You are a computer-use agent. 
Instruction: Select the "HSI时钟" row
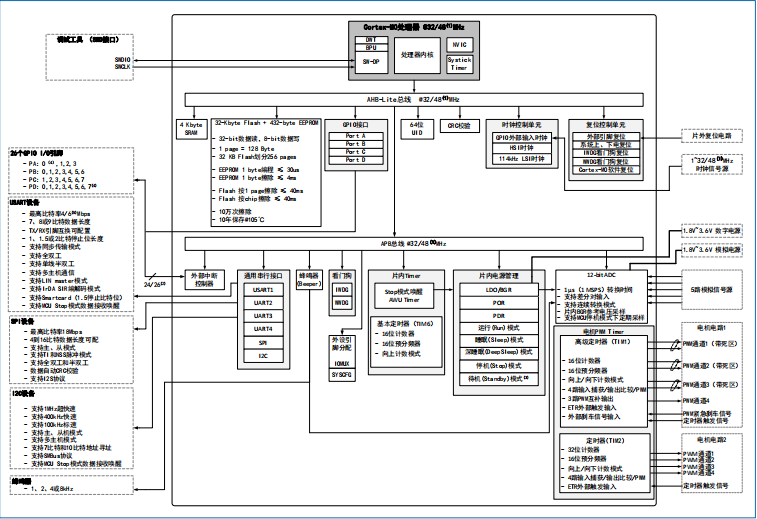[x=521, y=148]
